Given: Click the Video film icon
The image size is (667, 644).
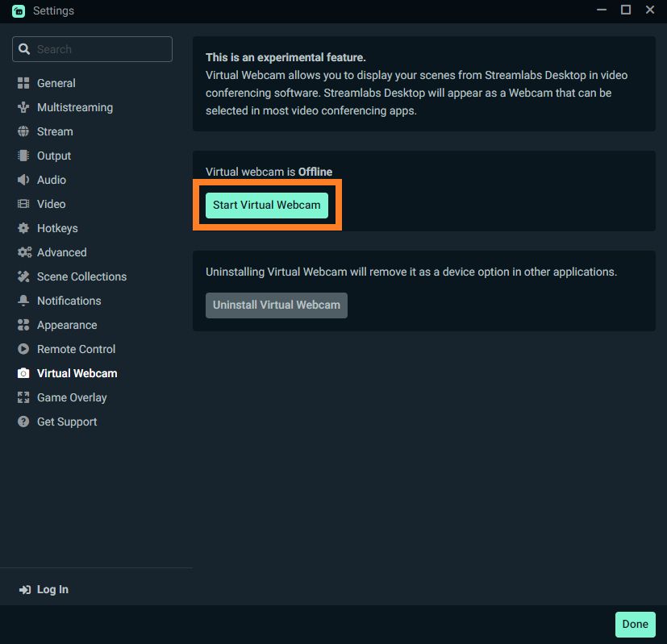Looking at the screenshot, I should [23, 204].
